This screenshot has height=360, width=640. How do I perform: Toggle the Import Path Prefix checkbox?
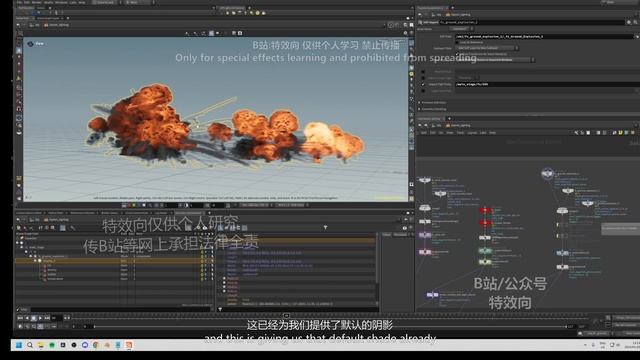(423, 84)
